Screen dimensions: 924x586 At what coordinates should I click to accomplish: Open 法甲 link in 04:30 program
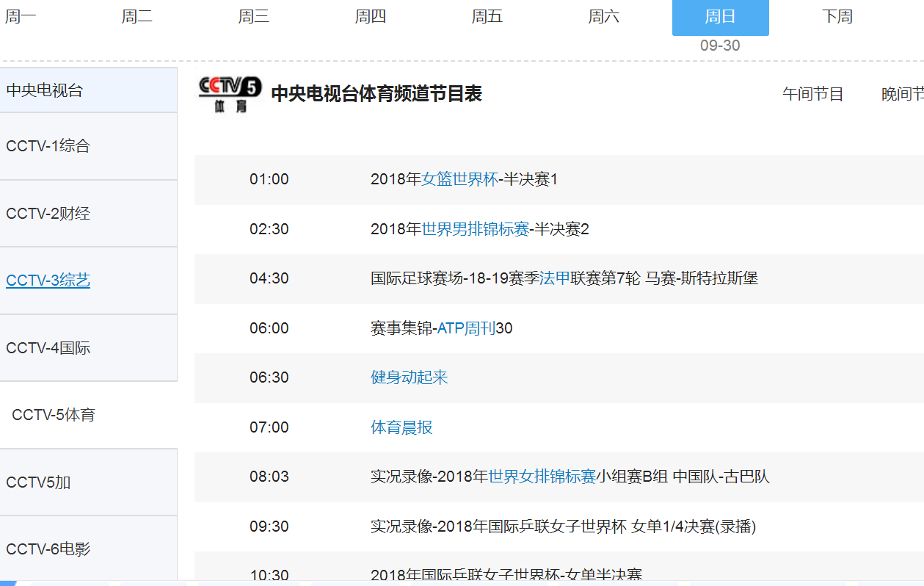click(x=555, y=278)
